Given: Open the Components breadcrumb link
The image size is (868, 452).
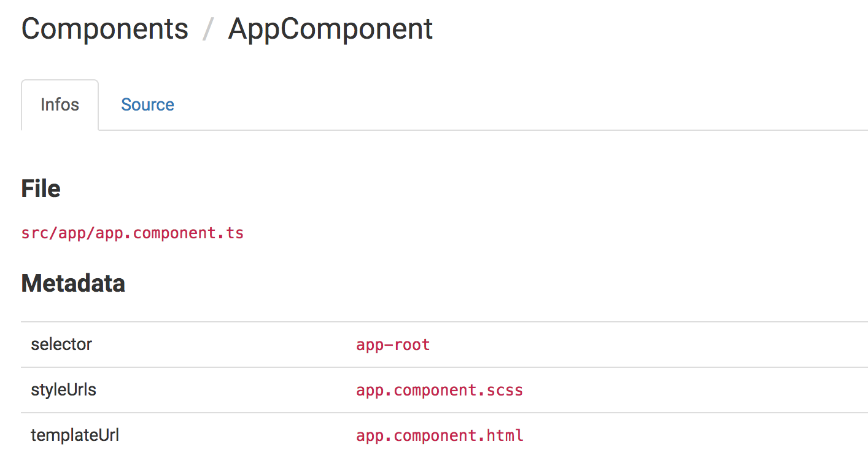Looking at the screenshot, I should (104, 28).
